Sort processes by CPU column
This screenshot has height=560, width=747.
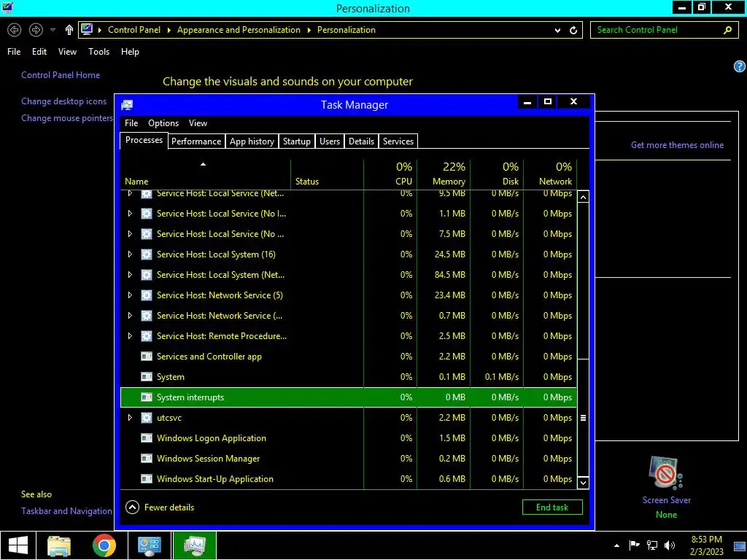pos(390,174)
